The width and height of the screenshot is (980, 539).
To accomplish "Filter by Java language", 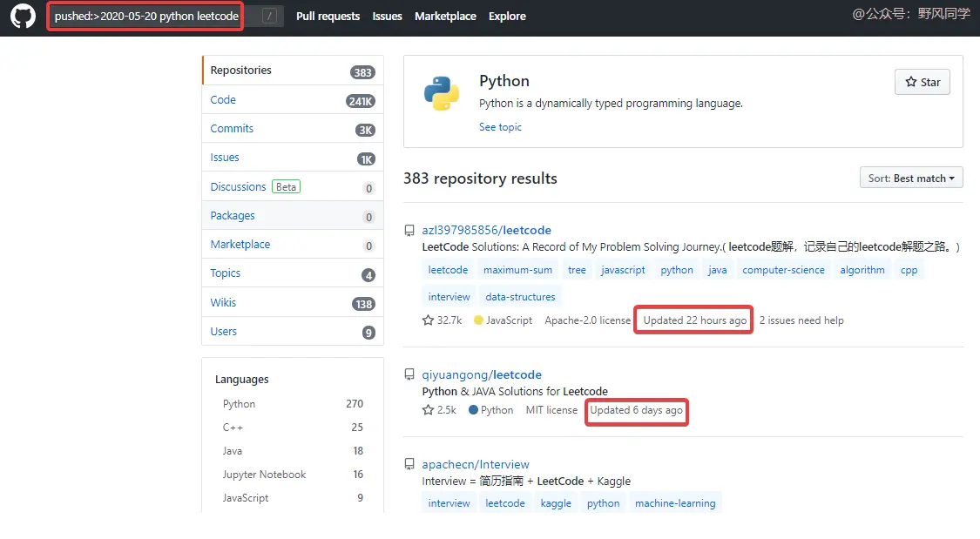I will [293, 451].
